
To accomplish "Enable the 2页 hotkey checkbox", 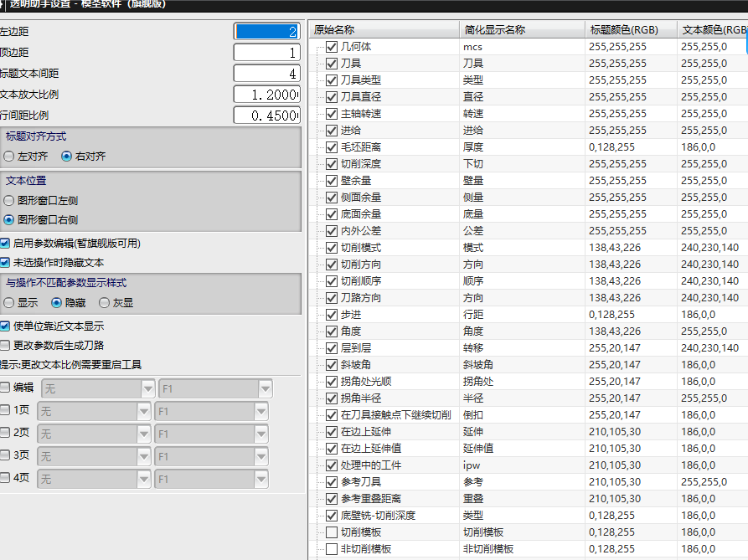I will tap(5, 432).
